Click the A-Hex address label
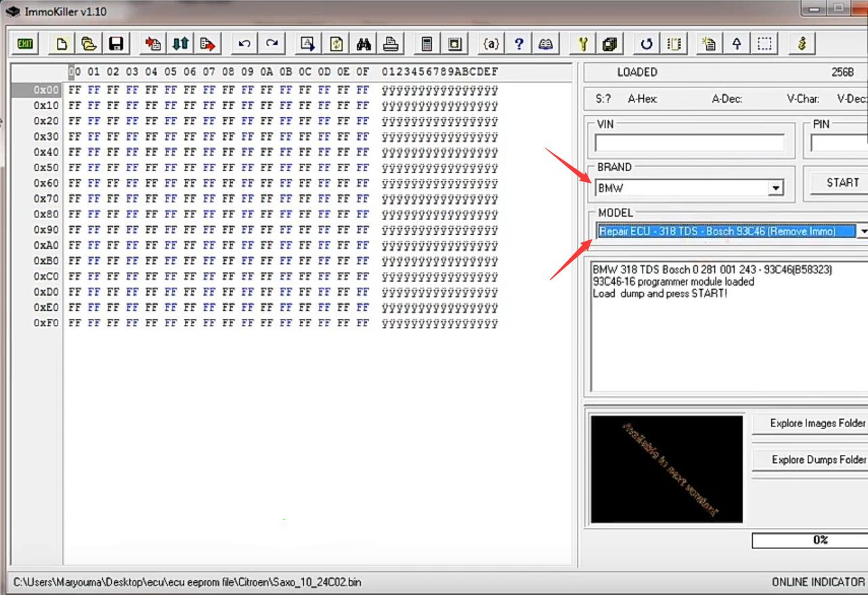 coord(643,99)
